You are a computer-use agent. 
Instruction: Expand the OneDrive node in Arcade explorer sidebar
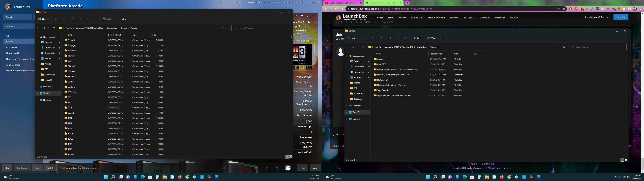click(x=37, y=87)
